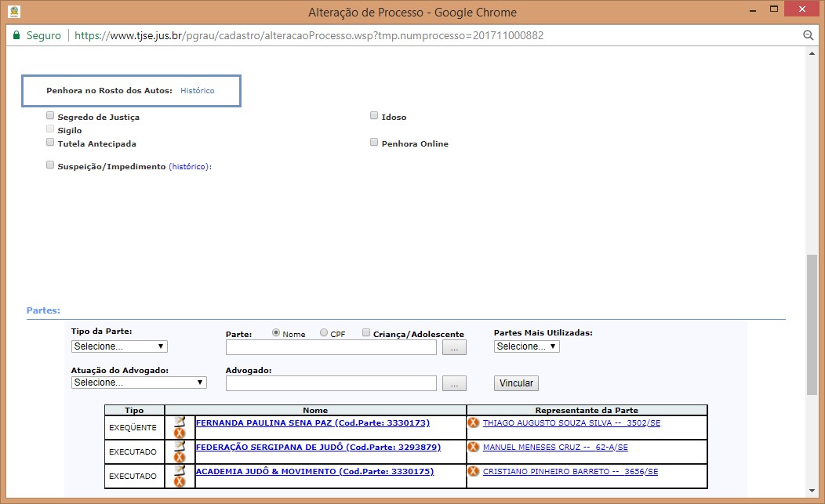Image resolution: width=825 pixels, height=504 pixels.
Task: Toggle Penhora Online checkbox
Action: 374,143
